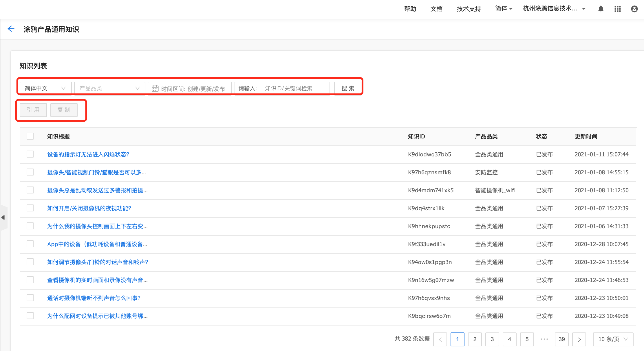Check the row with ID K9n16w5g07mzw
Image resolution: width=644 pixels, height=351 pixels.
(x=30, y=280)
